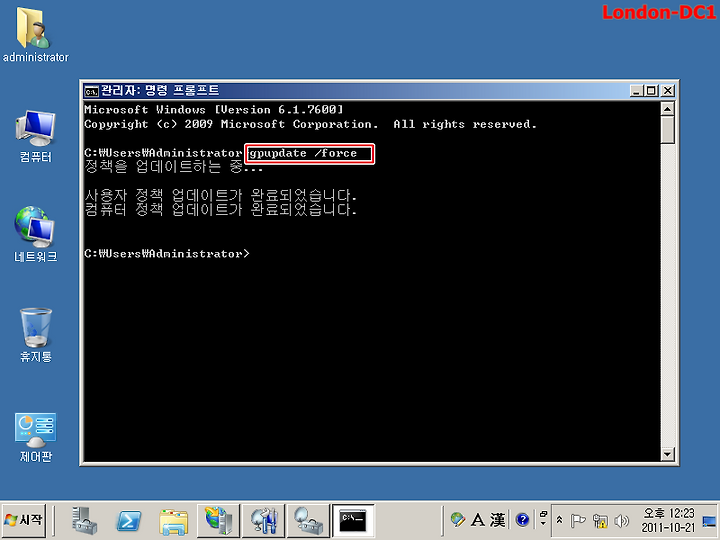Click the '컴퓨터 정책 업데이트가 완료되었습니다.' line
This screenshot has height=540, width=720.
(221, 210)
